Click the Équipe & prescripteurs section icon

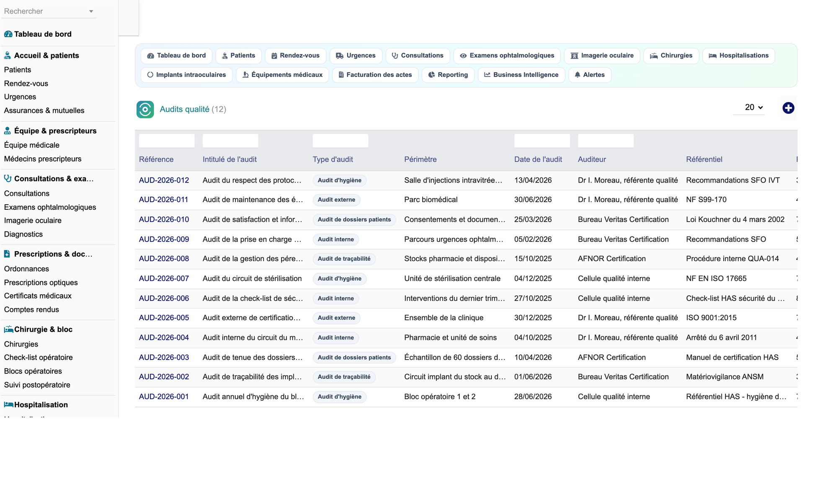(x=8, y=131)
